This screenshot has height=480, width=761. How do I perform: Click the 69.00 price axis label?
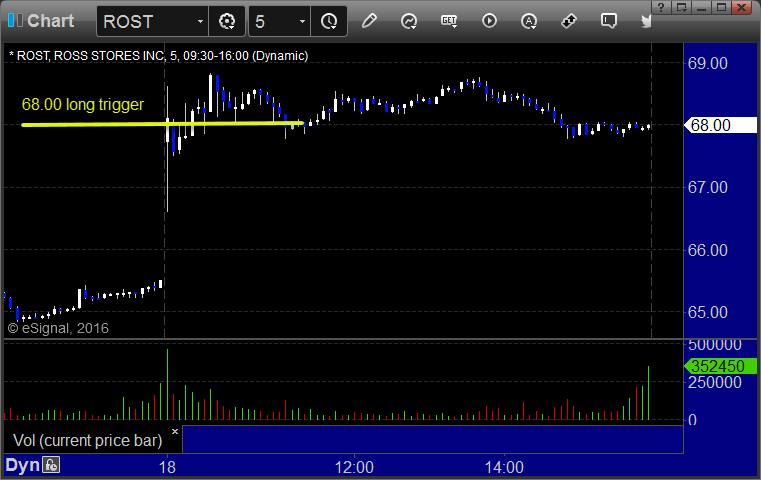pos(708,63)
